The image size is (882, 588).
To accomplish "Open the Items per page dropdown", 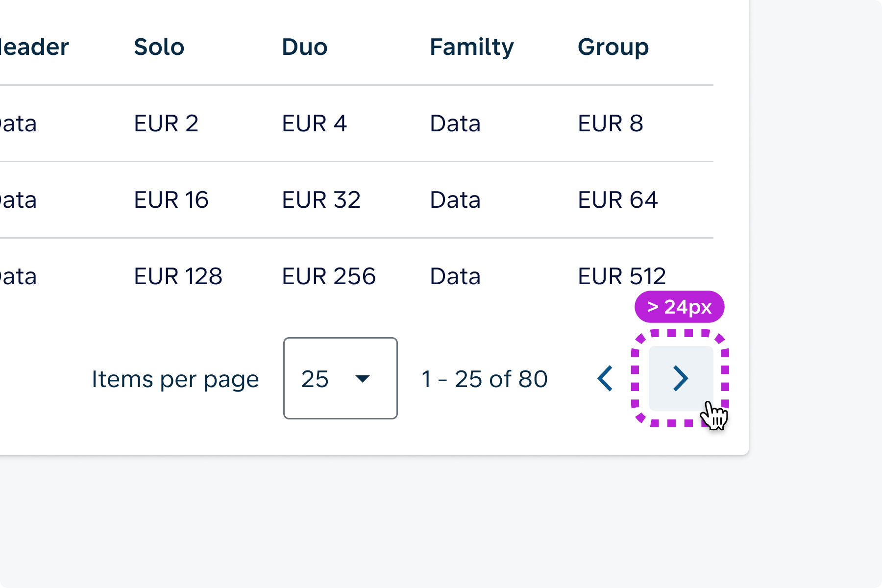I will (x=340, y=378).
